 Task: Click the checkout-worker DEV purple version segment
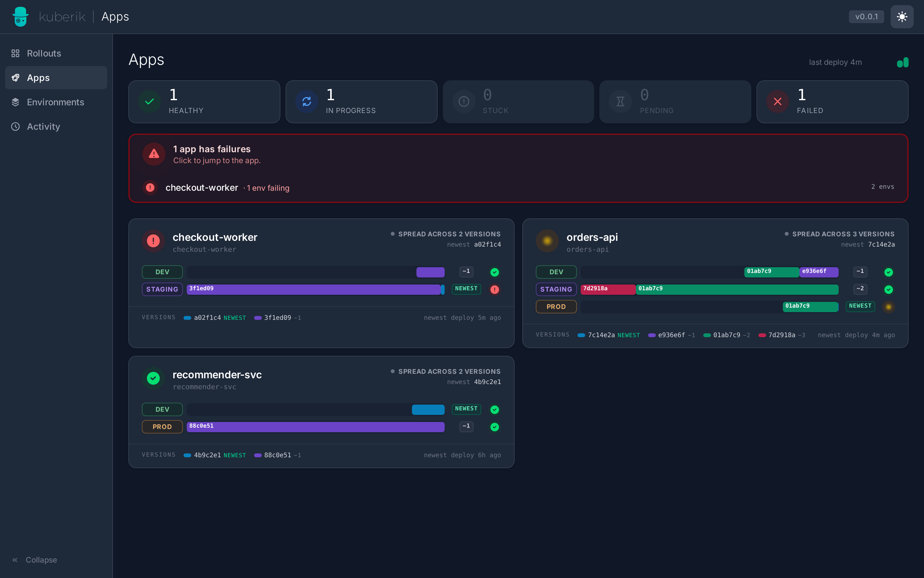tap(430, 272)
